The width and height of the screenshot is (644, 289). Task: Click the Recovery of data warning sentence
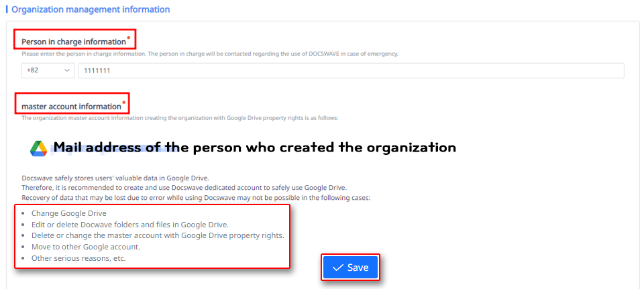tap(196, 198)
